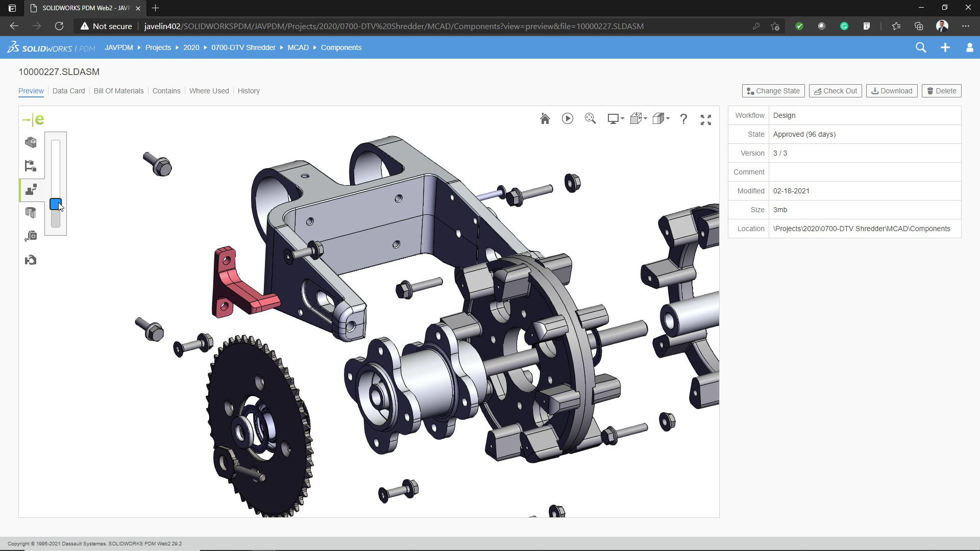Open the Where Used tab

(x=209, y=91)
